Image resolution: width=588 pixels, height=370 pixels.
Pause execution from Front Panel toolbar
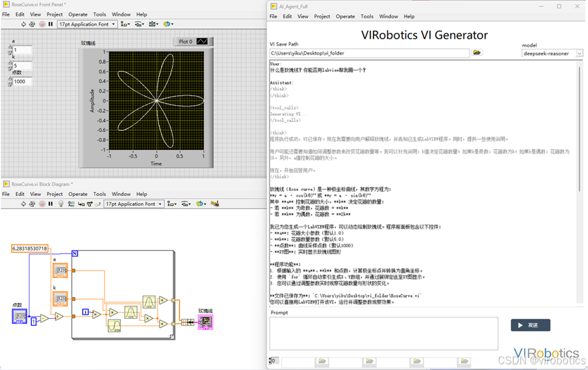pos(51,24)
